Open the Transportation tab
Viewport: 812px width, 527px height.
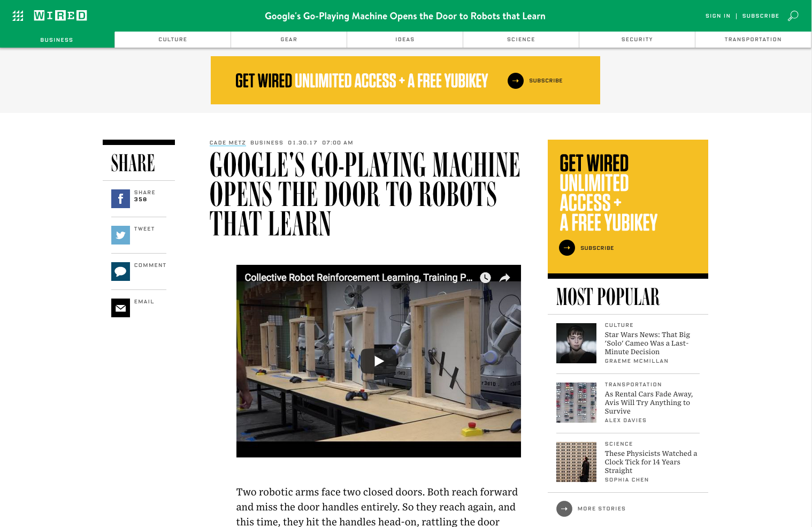coord(753,40)
